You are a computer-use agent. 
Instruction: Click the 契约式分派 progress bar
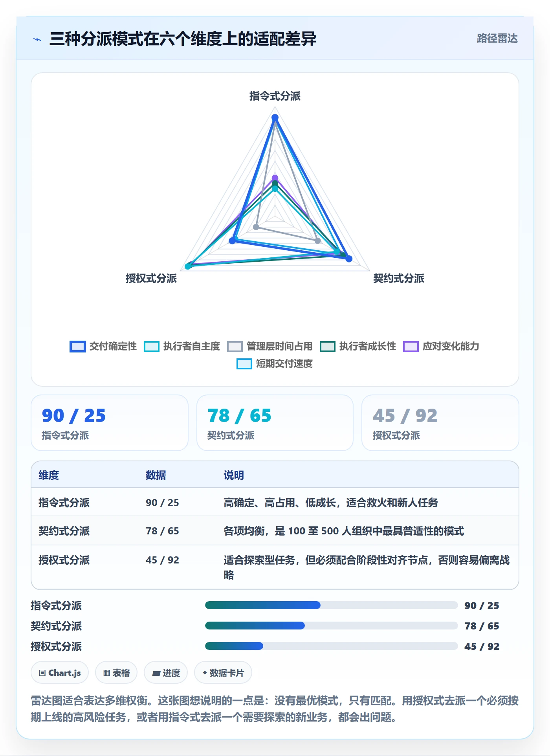pos(332,626)
